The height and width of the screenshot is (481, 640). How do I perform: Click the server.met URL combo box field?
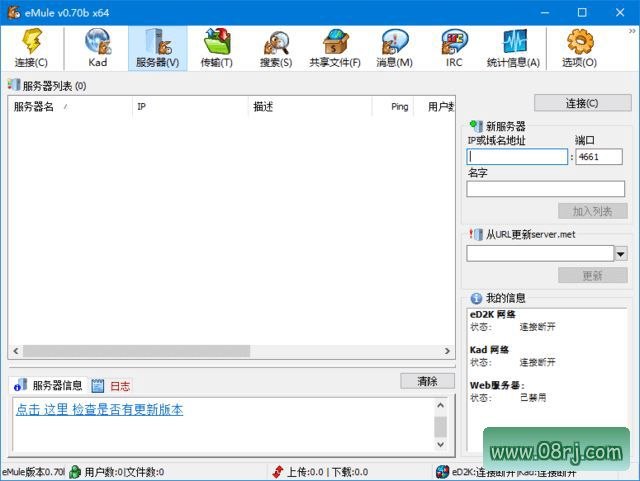tap(540, 254)
